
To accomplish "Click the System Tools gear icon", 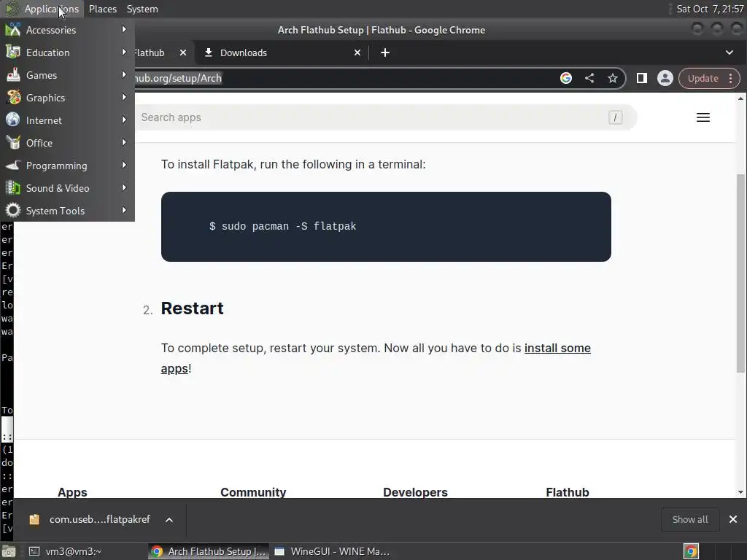I will pos(13,210).
